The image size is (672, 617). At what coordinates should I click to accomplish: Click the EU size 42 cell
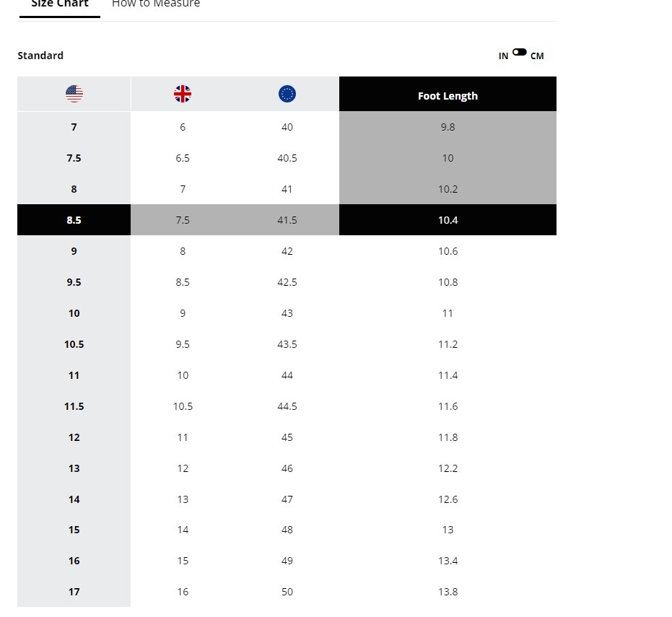(x=287, y=251)
